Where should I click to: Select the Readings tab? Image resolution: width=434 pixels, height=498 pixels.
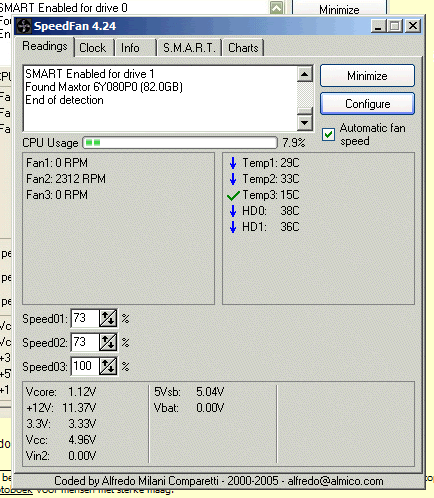pyautogui.click(x=45, y=46)
